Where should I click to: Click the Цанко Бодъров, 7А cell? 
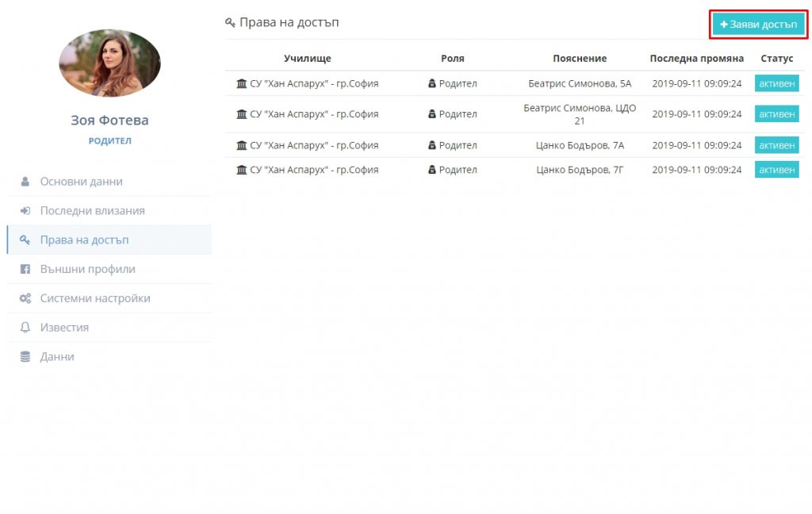[x=580, y=146]
